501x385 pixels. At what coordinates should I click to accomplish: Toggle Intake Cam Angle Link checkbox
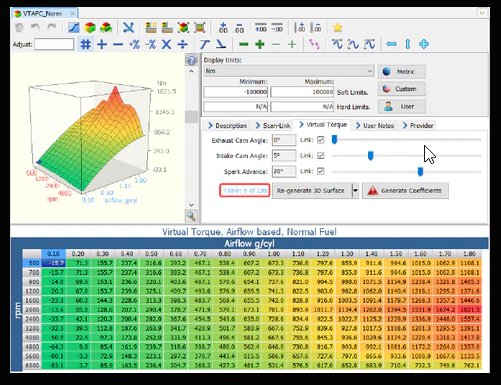pos(321,155)
